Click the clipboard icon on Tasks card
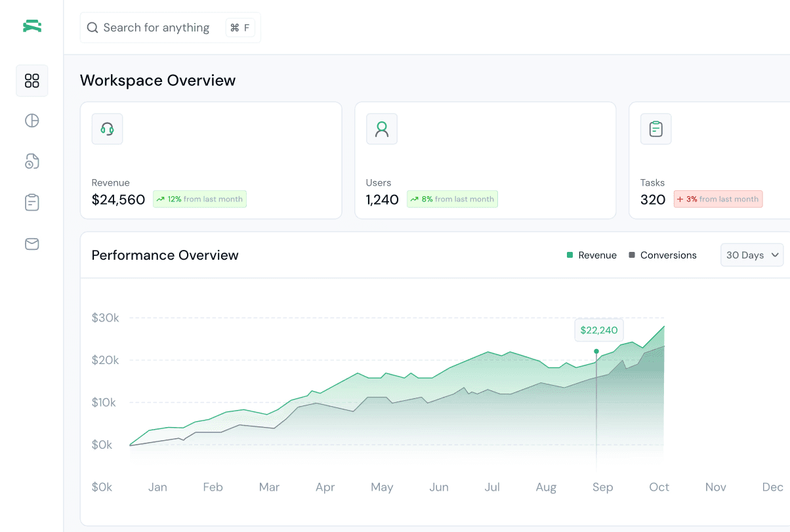Screen dimensions: 790x532 656,129
